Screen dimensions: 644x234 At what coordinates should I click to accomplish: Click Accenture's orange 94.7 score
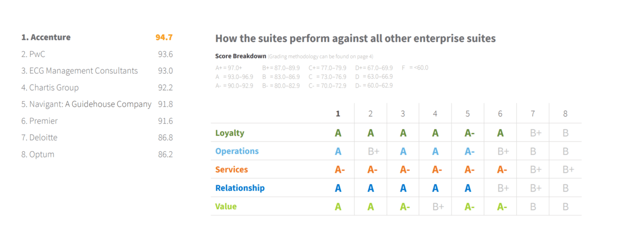pyautogui.click(x=164, y=37)
